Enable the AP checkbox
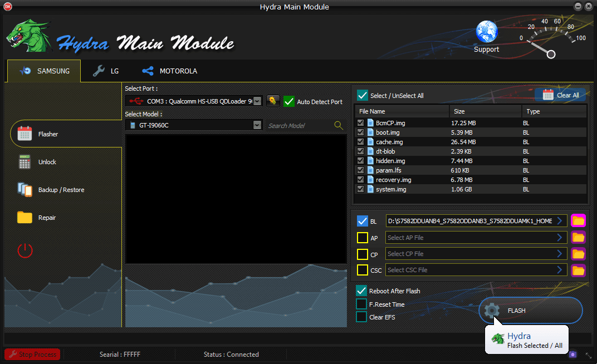Image resolution: width=597 pixels, height=364 pixels. [x=363, y=238]
